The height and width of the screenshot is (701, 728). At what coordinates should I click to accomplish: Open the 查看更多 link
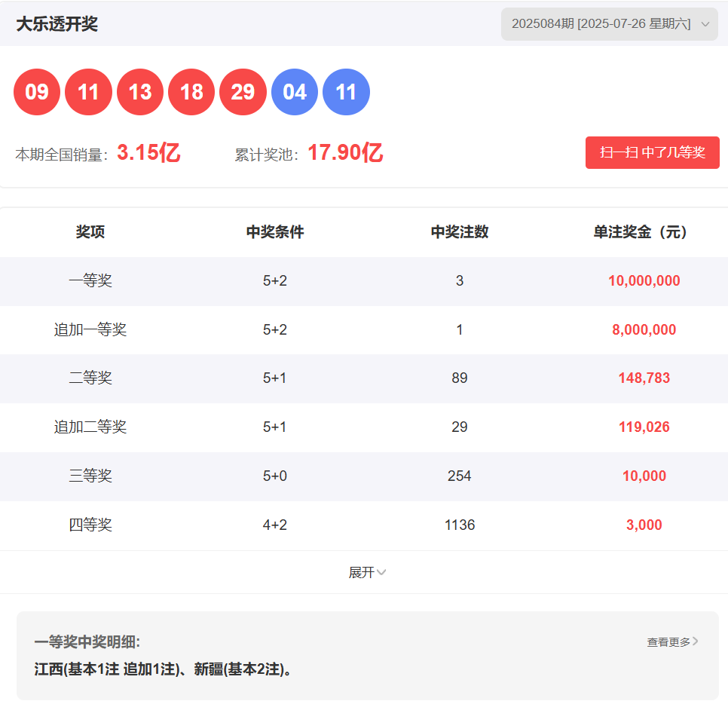click(672, 642)
